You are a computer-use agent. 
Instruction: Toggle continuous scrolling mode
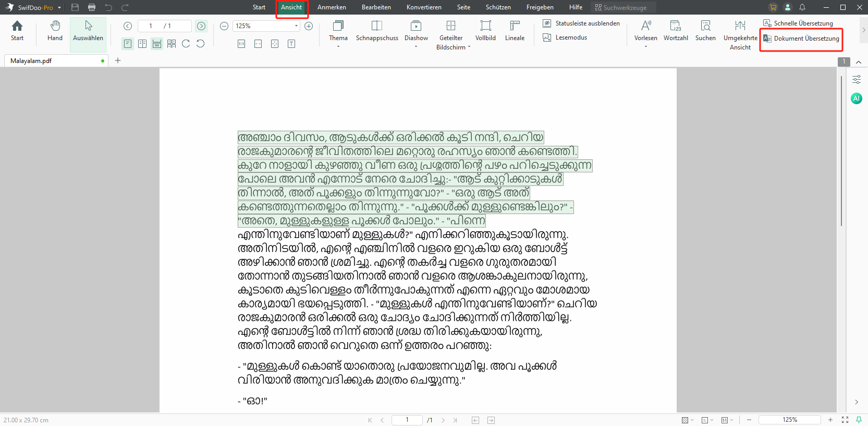point(157,44)
